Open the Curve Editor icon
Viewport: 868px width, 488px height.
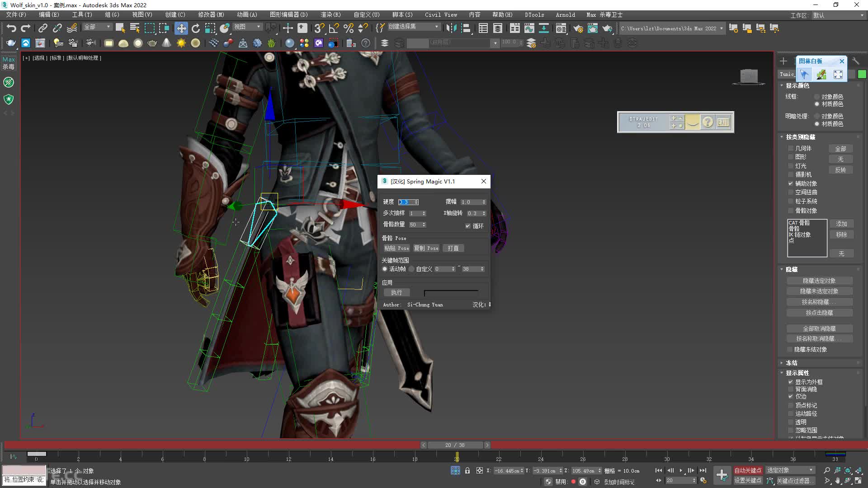pos(529,28)
